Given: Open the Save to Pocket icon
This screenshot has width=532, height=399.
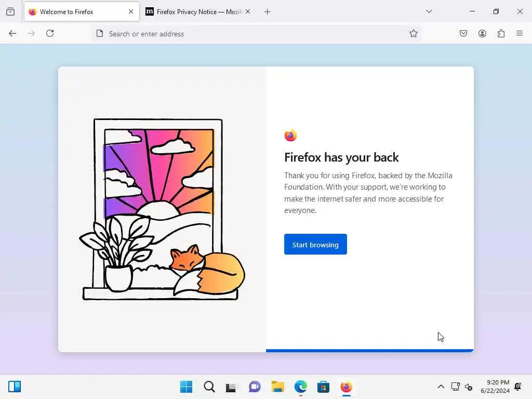Looking at the screenshot, I should click(463, 33).
